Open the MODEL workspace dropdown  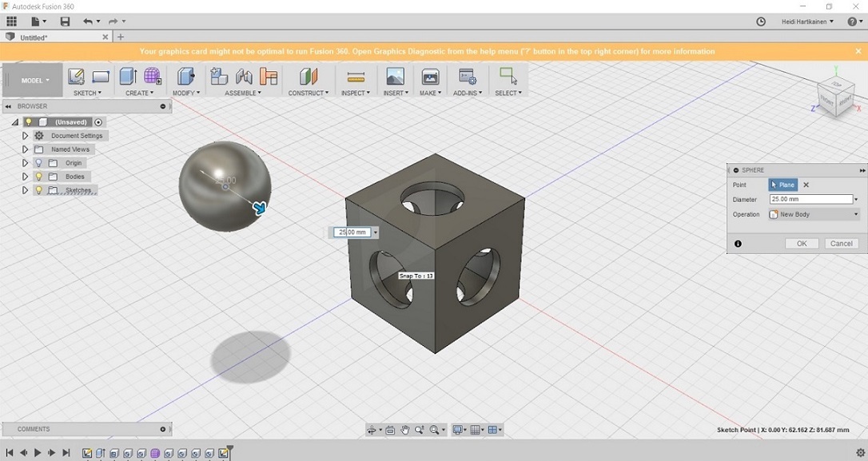click(x=32, y=80)
